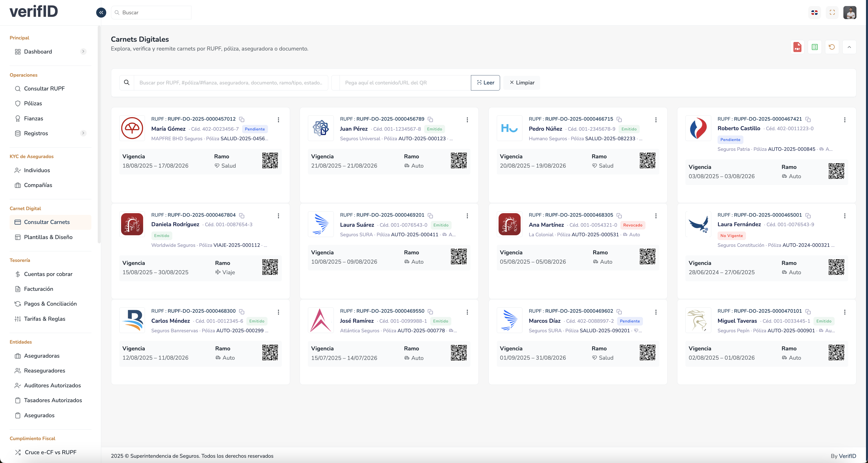Image resolution: width=868 pixels, height=463 pixels.
Task: Collapse the page header using chevron-up button
Action: tap(849, 47)
